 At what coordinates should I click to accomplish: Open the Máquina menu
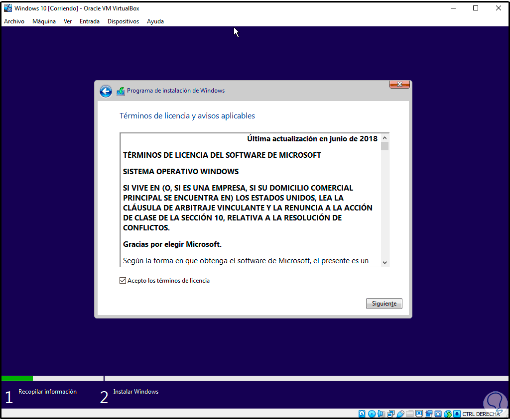pyautogui.click(x=44, y=21)
